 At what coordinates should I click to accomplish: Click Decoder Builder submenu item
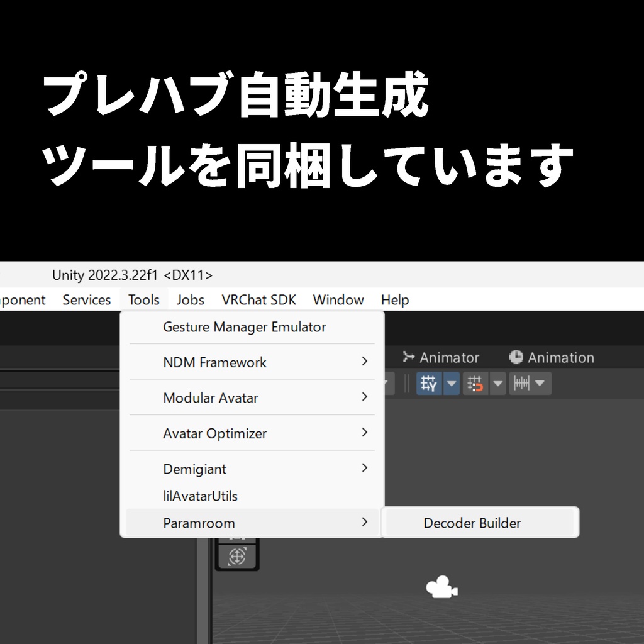coord(480,523)
